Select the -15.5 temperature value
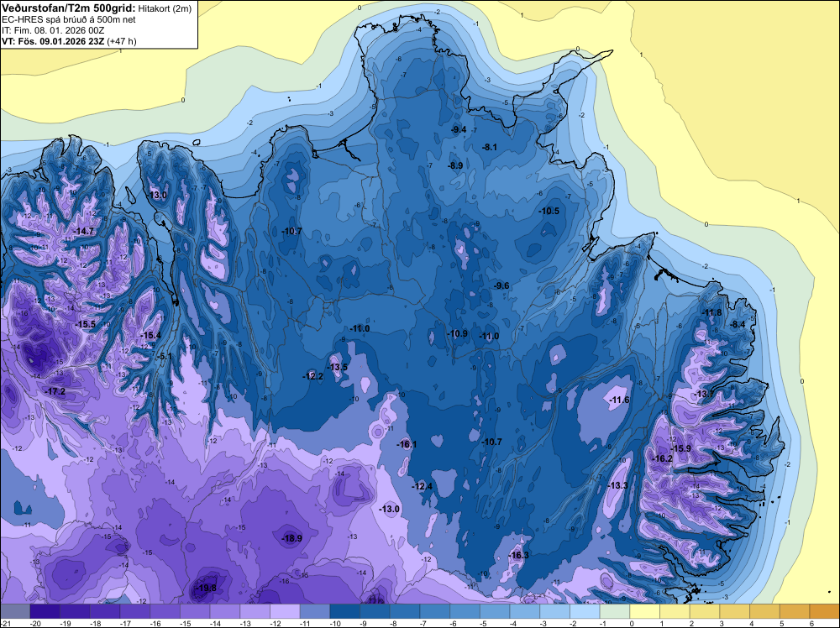The width and height of the screenshot is (840, 628). coord(85,324)
